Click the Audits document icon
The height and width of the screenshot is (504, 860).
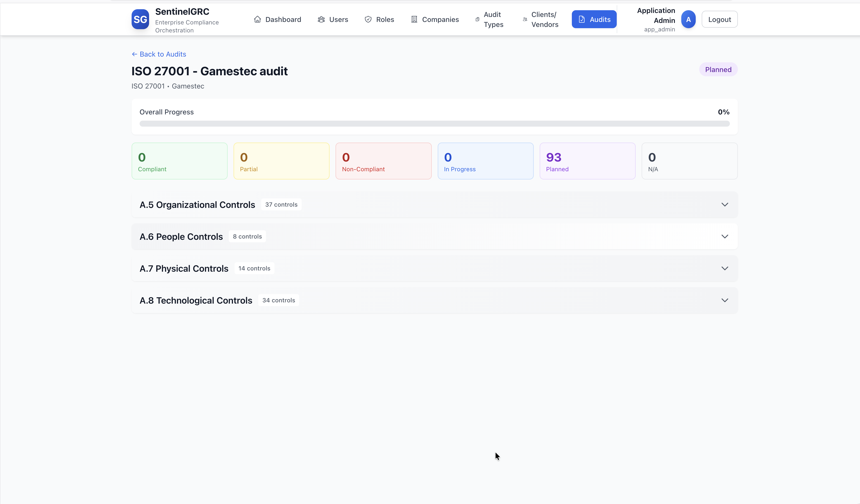pos(582,19)
